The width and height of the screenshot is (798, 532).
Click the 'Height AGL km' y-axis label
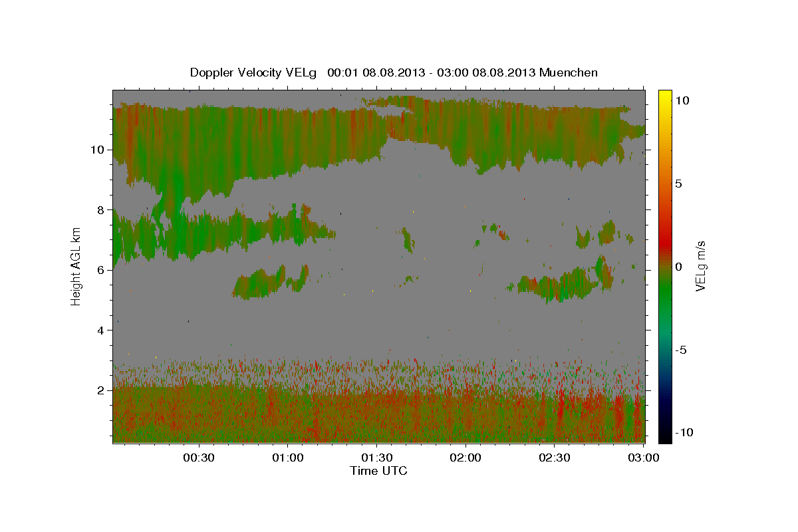point(76,265)
